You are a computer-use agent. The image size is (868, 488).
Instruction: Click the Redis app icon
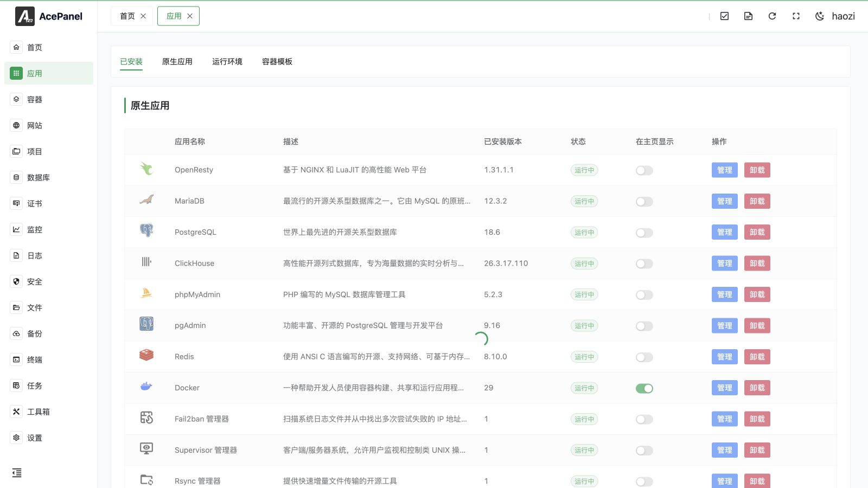[x=146, y=355]
